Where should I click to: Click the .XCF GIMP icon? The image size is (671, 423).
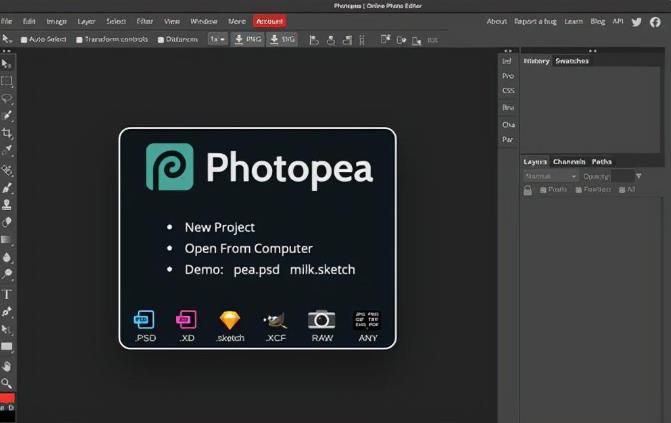point(275,320)
